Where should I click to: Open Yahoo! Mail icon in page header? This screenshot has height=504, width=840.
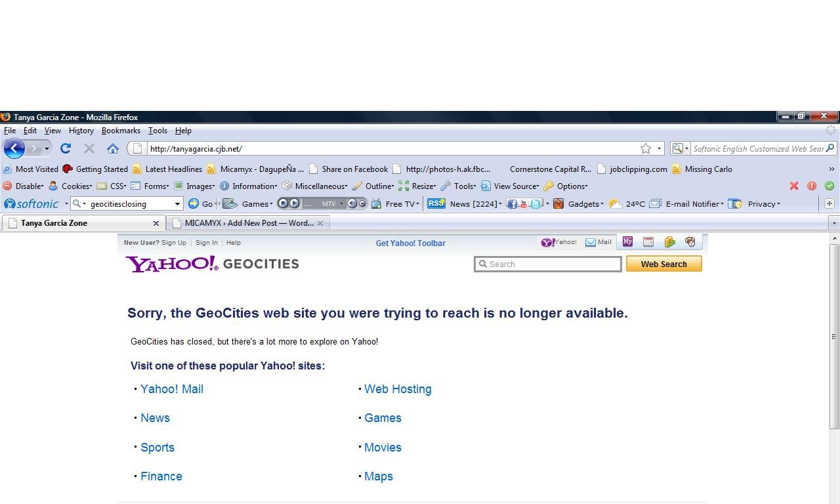pos(598,242)
